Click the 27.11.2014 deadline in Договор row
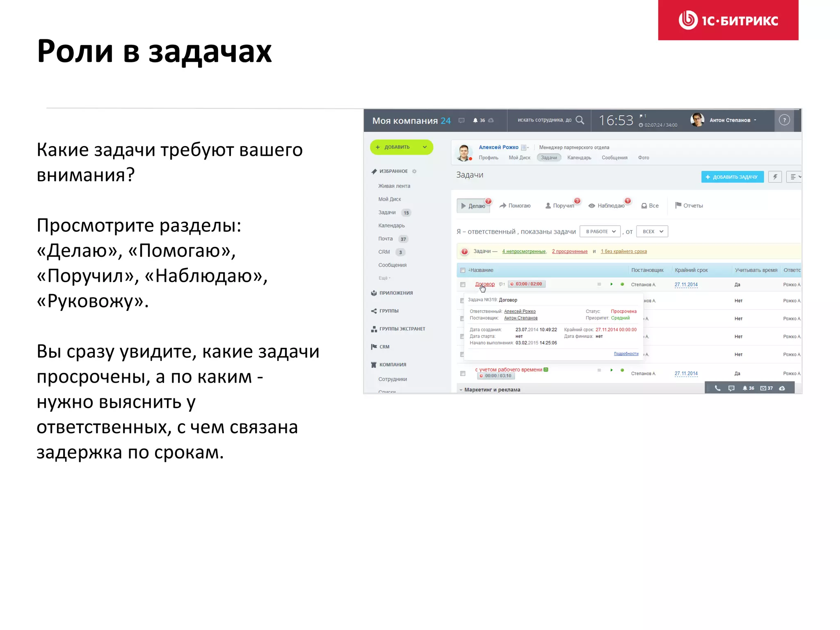Screen dimensions: 840x630 tap(686, 285)
